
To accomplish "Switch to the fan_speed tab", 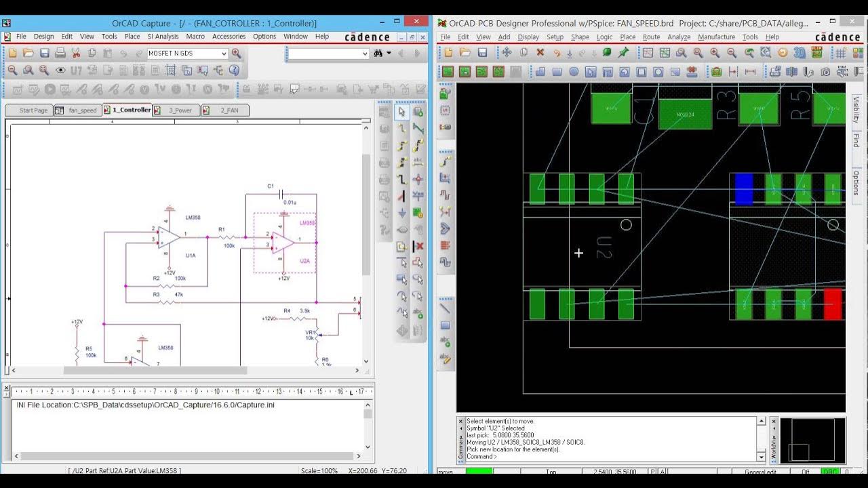I will click(x=77, y=110).
